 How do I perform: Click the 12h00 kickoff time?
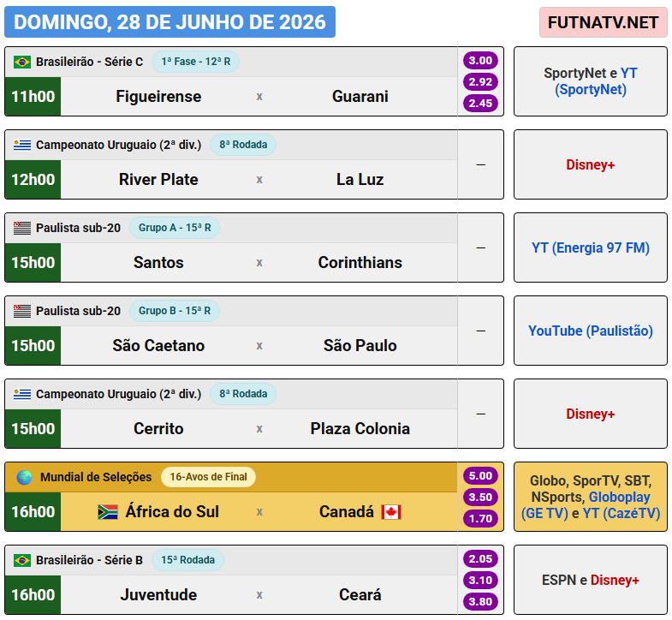point(33,180)
